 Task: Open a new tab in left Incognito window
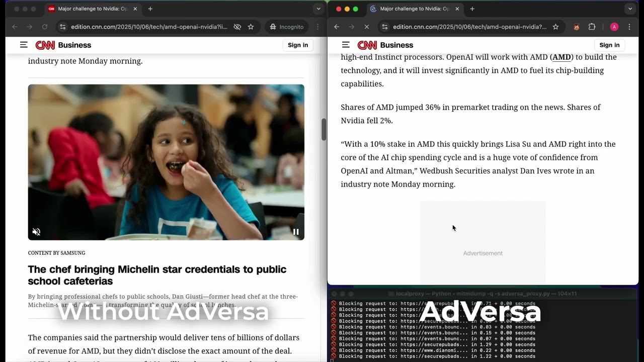pyautogui.click(x=150, y=9)
